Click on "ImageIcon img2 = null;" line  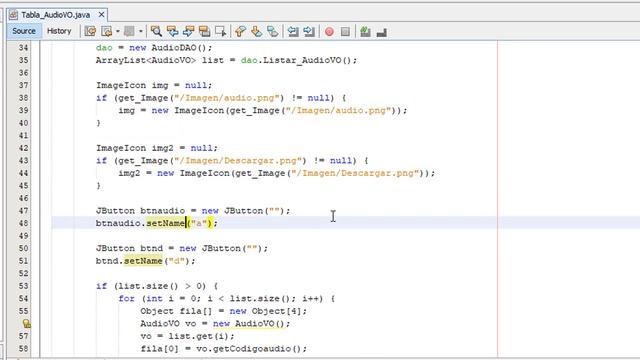[x=157, y=148]
